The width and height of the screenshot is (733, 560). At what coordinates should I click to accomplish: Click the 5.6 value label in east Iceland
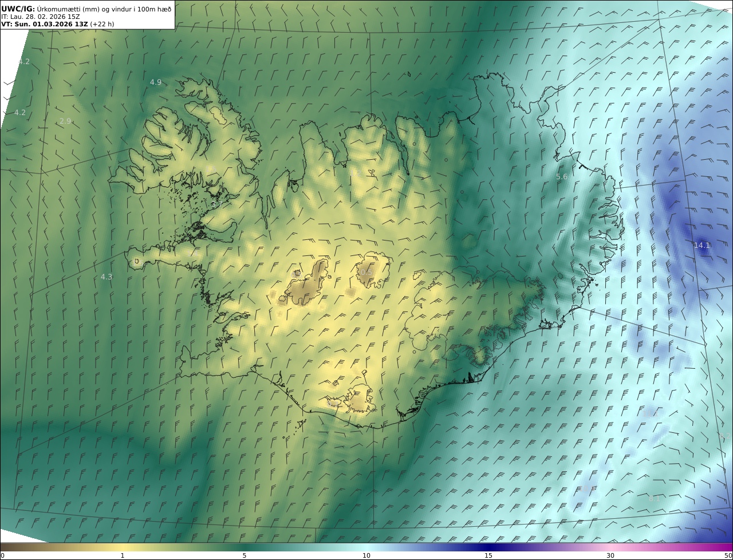(x=562, y=177)
